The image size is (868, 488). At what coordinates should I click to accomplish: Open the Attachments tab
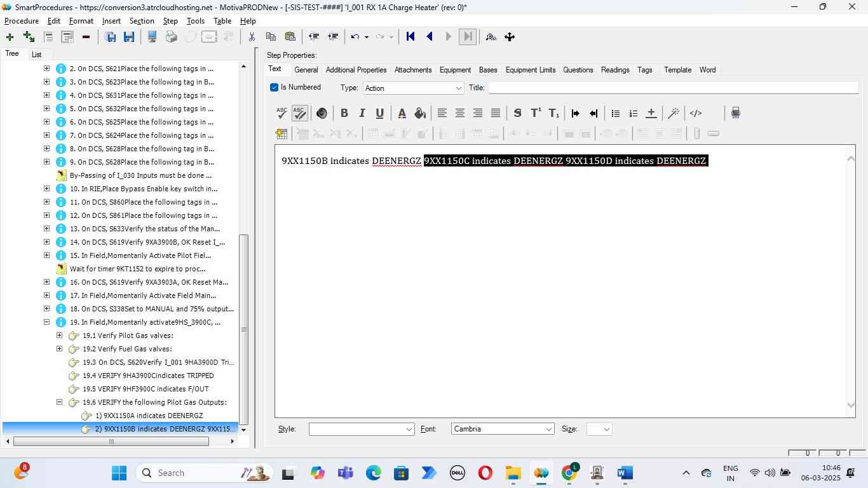(413, 70)
